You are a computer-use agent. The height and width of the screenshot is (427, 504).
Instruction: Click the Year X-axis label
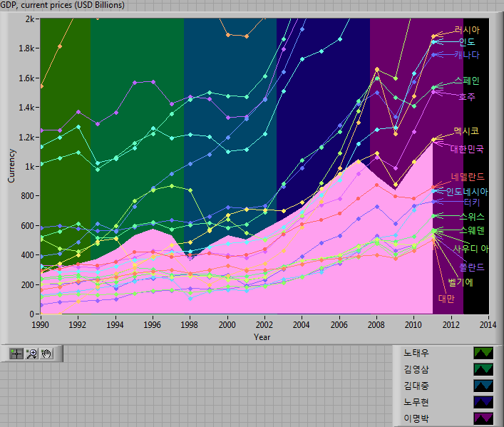coord(262,337)
